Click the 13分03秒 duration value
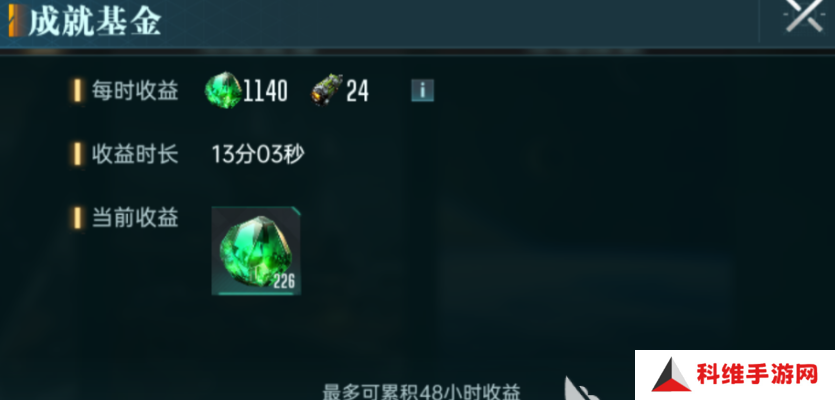Image resolution: width=835 pixels, height=400 pixels. [258, 154]
